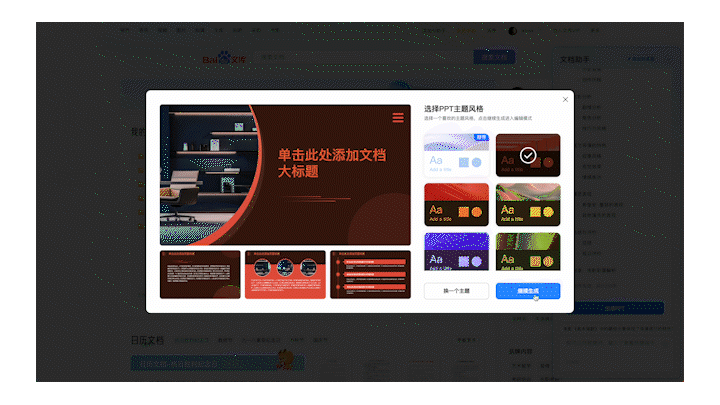Click the 日历文档 heading in the background page
Screen dimensions: 720x405
[x=147, y=340]
